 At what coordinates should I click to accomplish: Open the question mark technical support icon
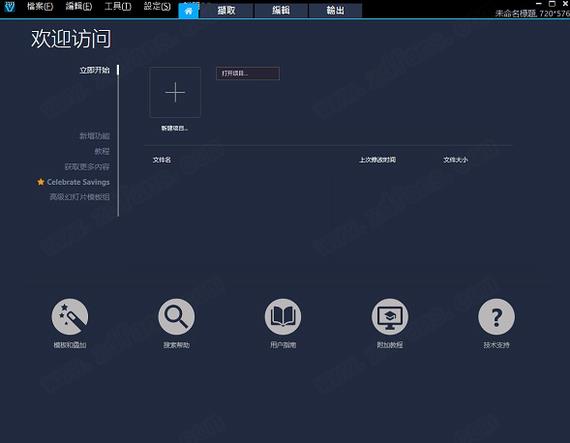(496, 317)
